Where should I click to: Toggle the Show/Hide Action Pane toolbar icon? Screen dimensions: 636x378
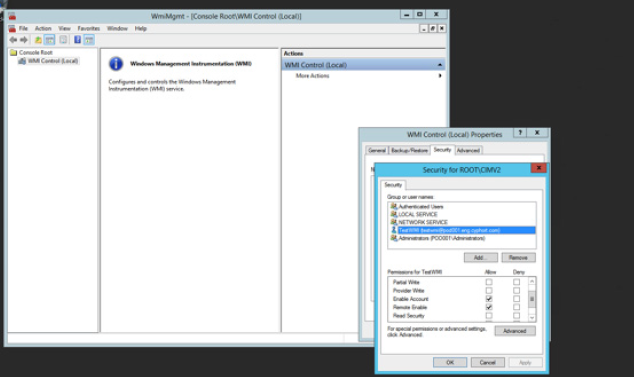(89, 40)
